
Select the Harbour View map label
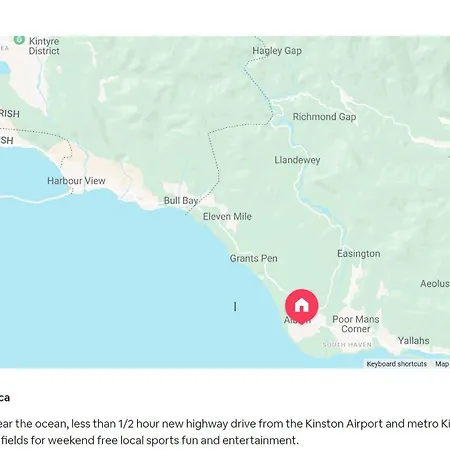[x=76, y=181]
